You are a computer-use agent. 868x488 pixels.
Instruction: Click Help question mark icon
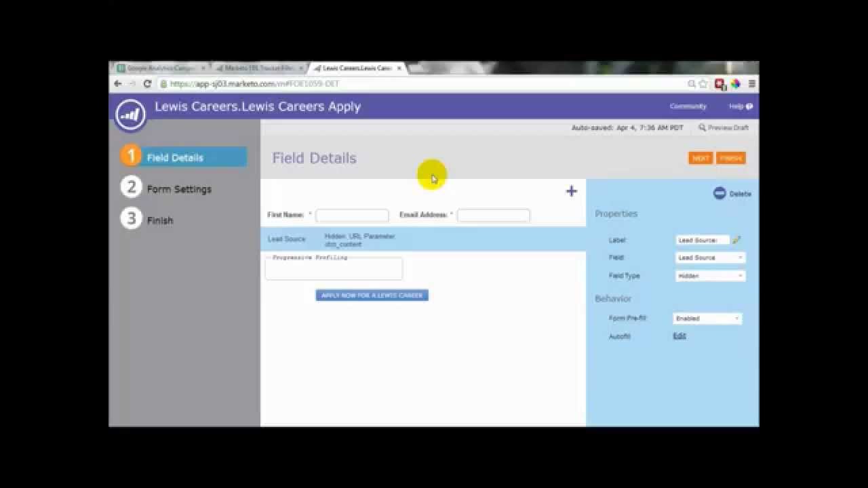pyautogui.click(x=749, y=106)
